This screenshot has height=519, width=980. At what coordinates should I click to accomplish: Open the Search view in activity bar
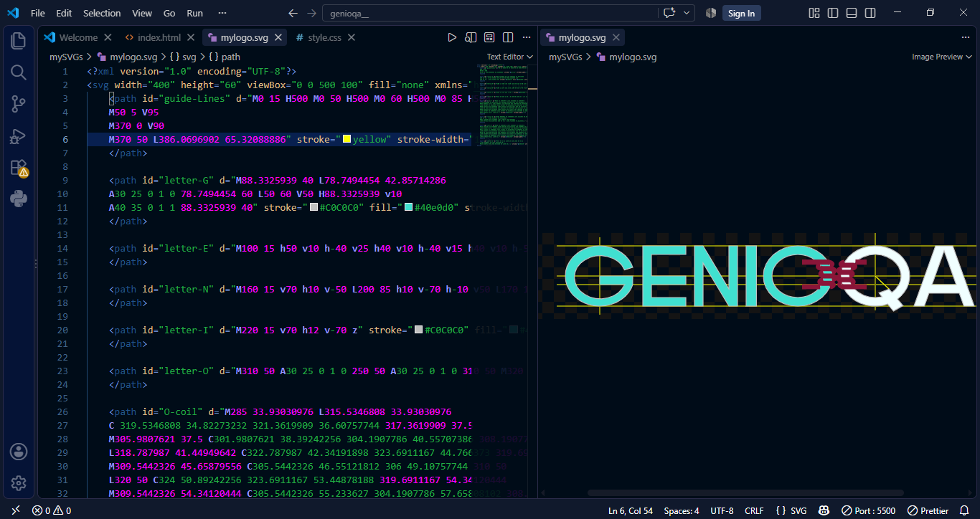(x=19, y=72)
